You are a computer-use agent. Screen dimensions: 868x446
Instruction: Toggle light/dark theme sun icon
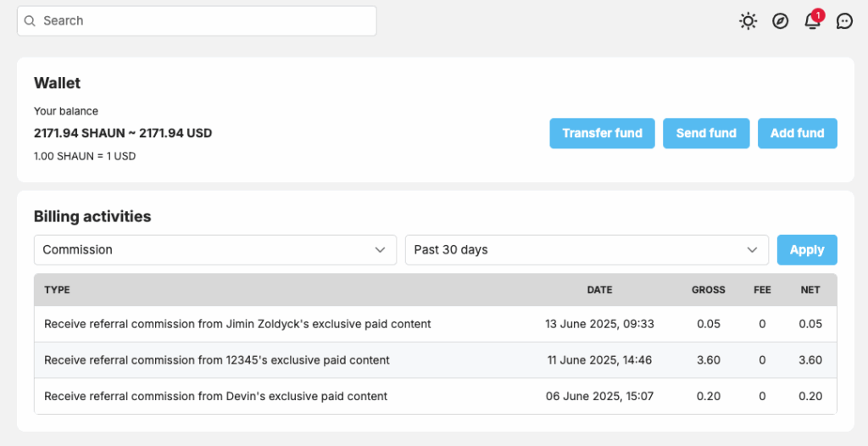tap(748, 21)
